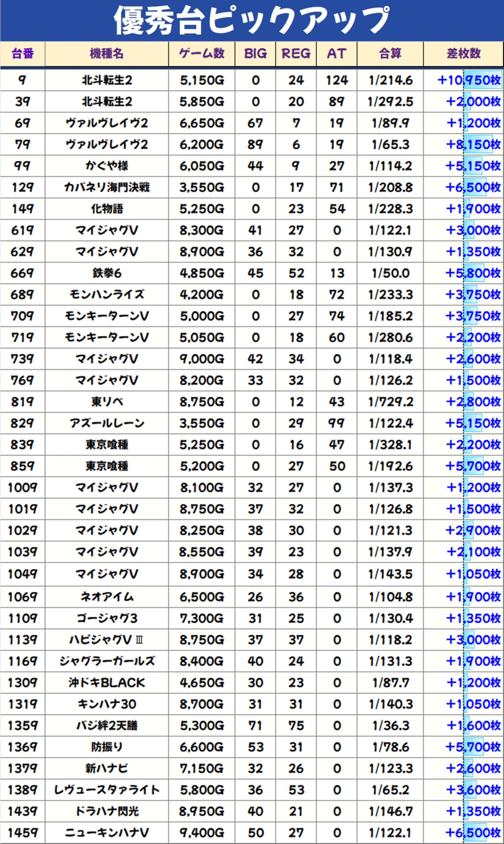Image resolution: width=504 pixels, height=844 pixels.
Task: Click the 9,400G game count cell
Action: coord(201,833)
